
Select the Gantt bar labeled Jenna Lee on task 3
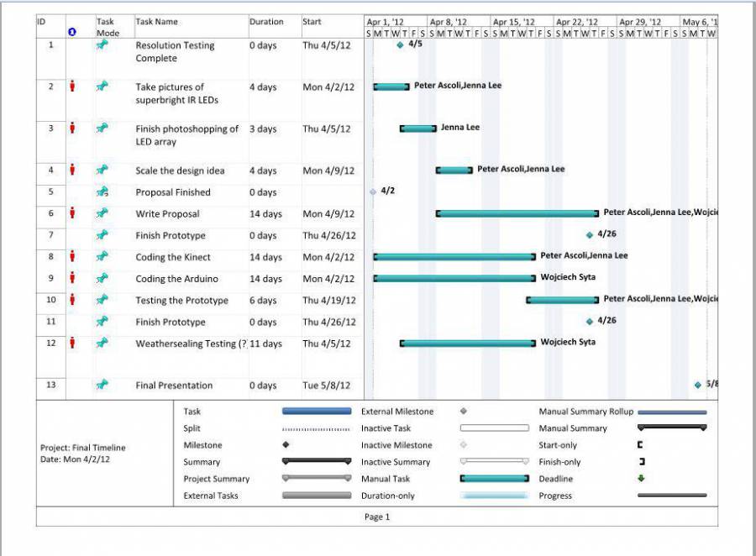coord(418,129)
